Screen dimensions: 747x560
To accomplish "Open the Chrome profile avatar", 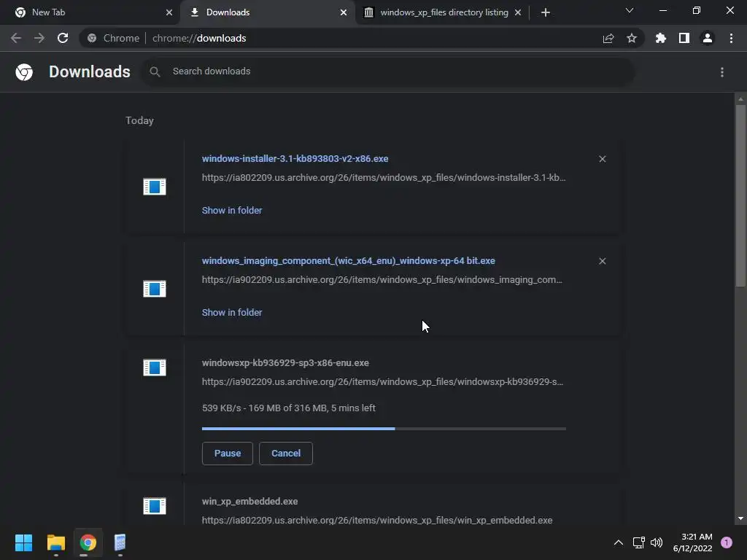I will (708, 38).
